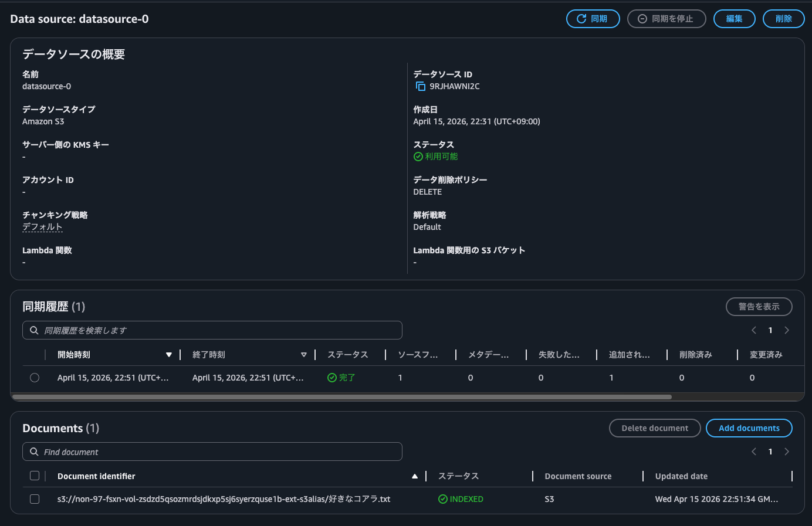812x526 pixels.
Task: Sort sync history by 開始時刻 column
Action: [169, 355]
